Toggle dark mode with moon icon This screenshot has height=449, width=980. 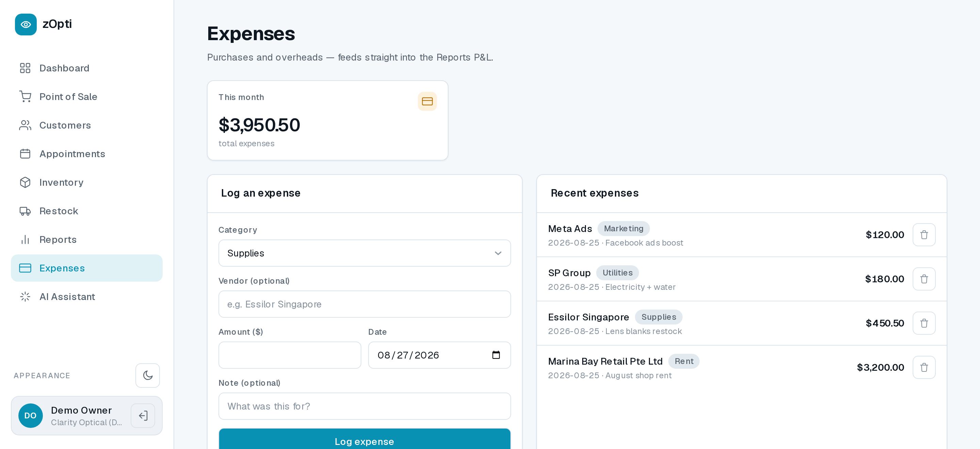pyautogui.click(x=148, y=375)
